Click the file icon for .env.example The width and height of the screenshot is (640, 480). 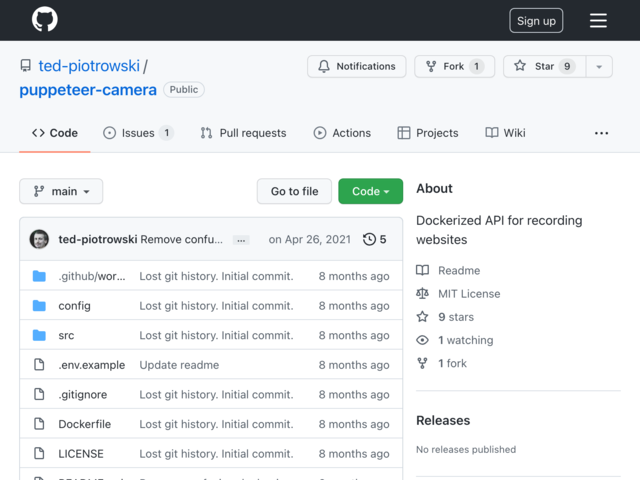pyautogui.click(x=39, y=365)
